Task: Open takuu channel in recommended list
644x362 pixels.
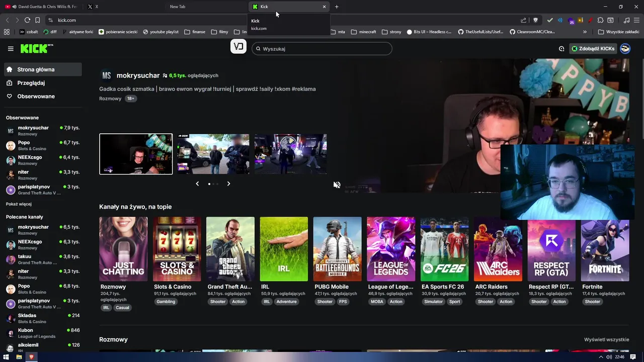Action: tap(43, 259)
